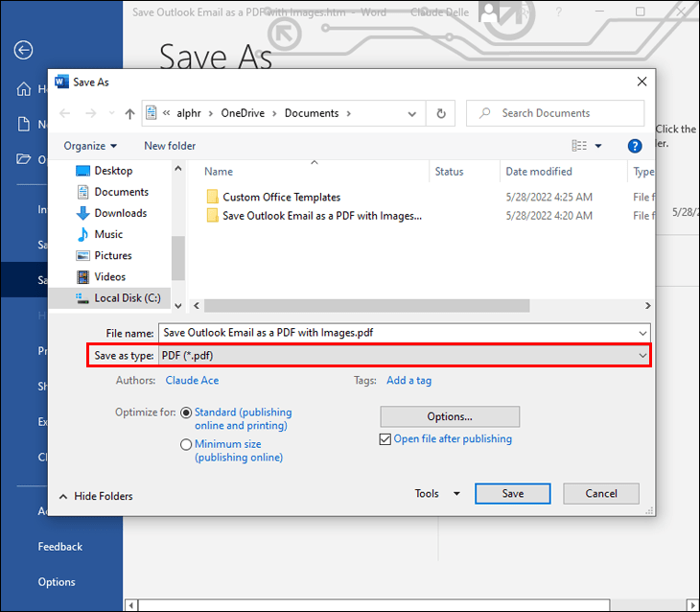Click the OneDrive breadcrumb in address bar

click(x=243, y=113)
